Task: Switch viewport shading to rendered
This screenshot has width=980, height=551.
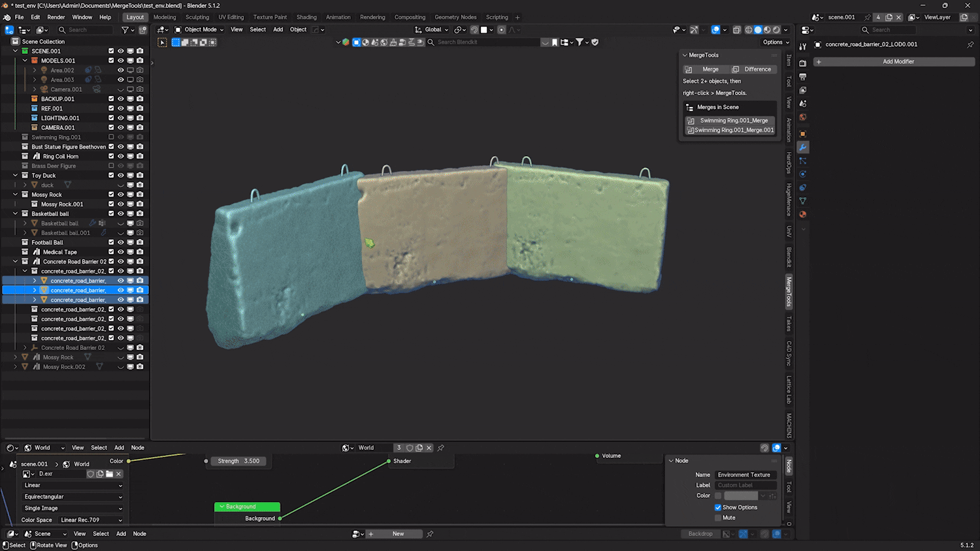Action: (776, 30)
